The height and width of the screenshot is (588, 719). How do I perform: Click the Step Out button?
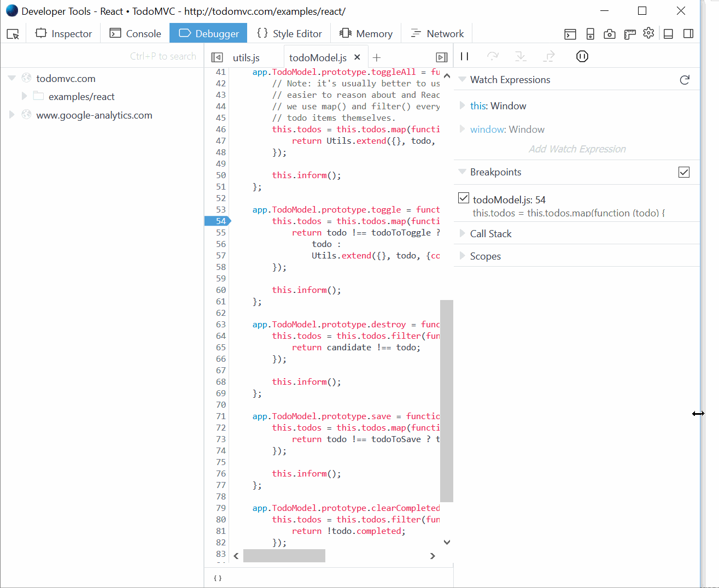tap(549, 56)
